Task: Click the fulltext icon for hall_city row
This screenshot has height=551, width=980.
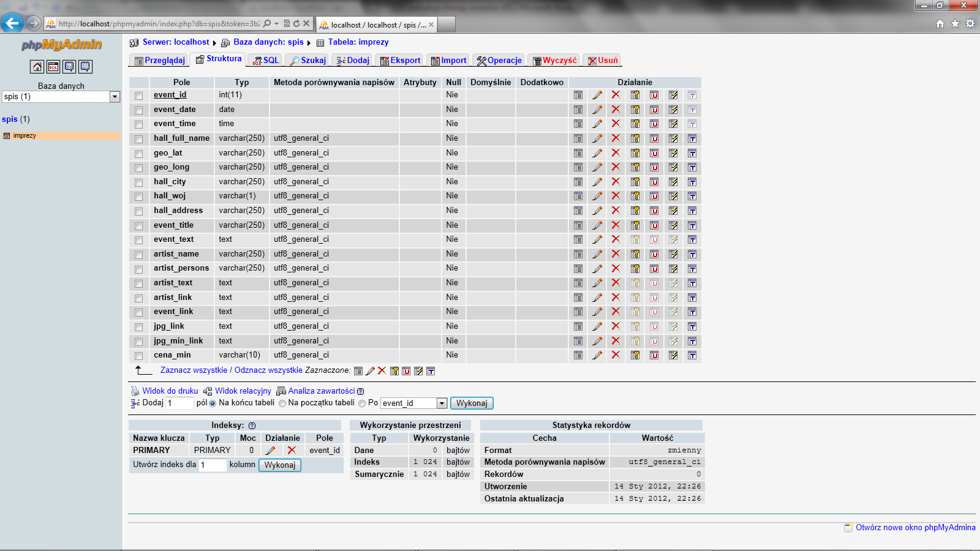Action: pyautogui.click(x=692, y=182)
